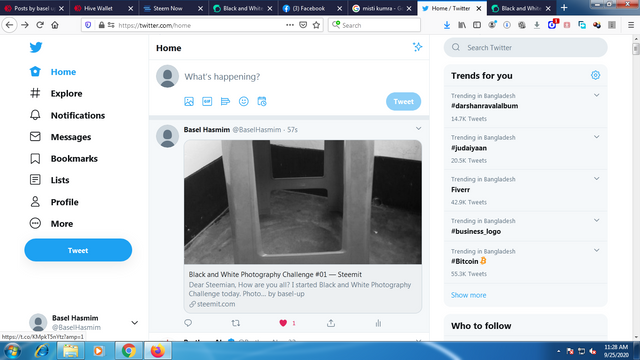Open Home in sidebar navigation
Image resolution: width=640 pixels, height=360 pixels.
53,72
